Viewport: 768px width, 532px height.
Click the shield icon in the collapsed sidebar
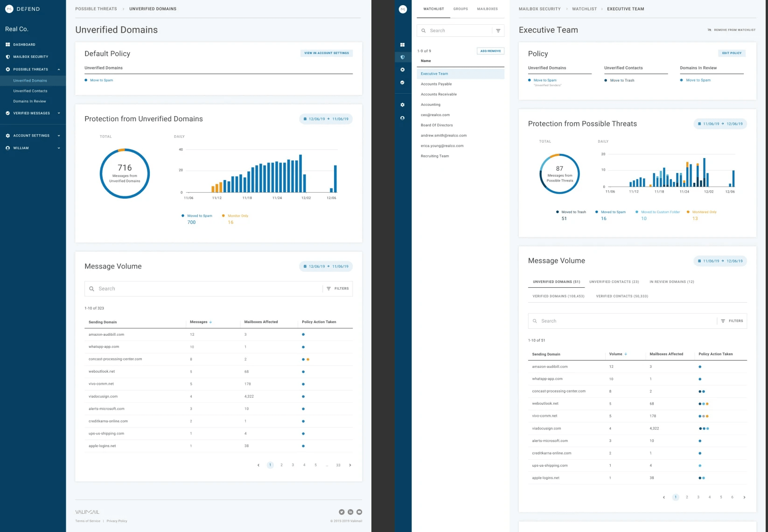[x=403, y=57]
